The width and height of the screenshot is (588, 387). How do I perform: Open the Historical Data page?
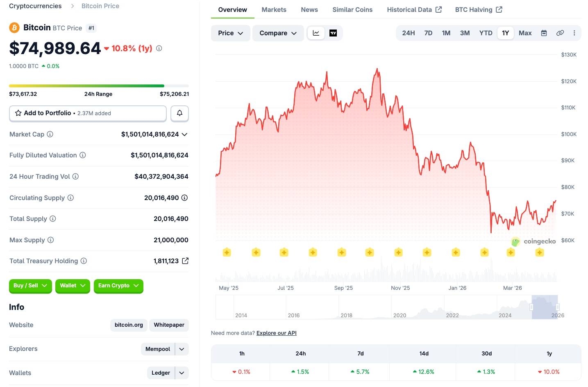tap(410, 9)
